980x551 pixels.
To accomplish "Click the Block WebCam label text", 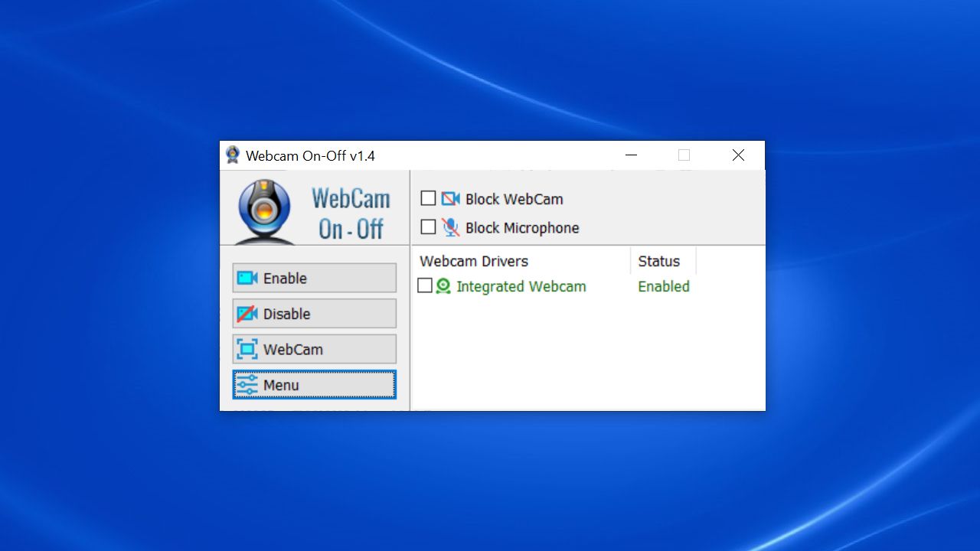I will tap(514, 199).
